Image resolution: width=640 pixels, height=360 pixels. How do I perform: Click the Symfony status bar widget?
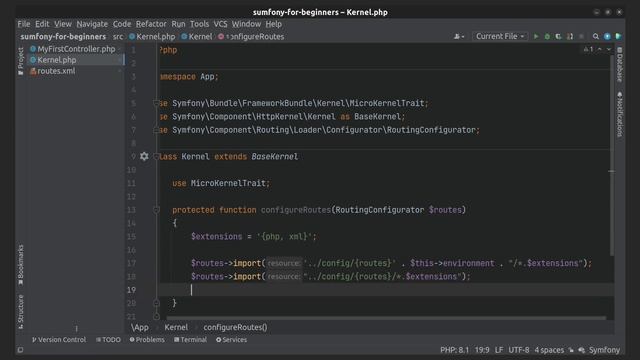point(604,350)
